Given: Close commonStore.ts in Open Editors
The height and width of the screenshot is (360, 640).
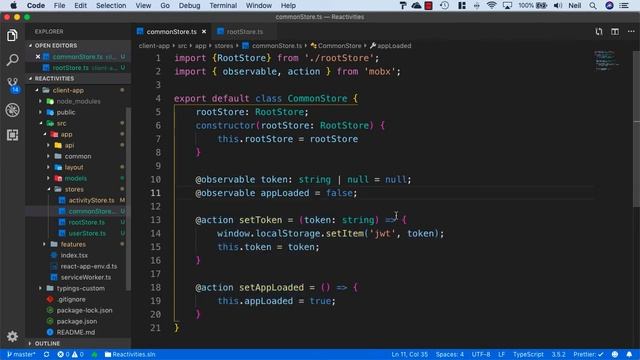Looking at the screenshot, I should click(38, 56).
